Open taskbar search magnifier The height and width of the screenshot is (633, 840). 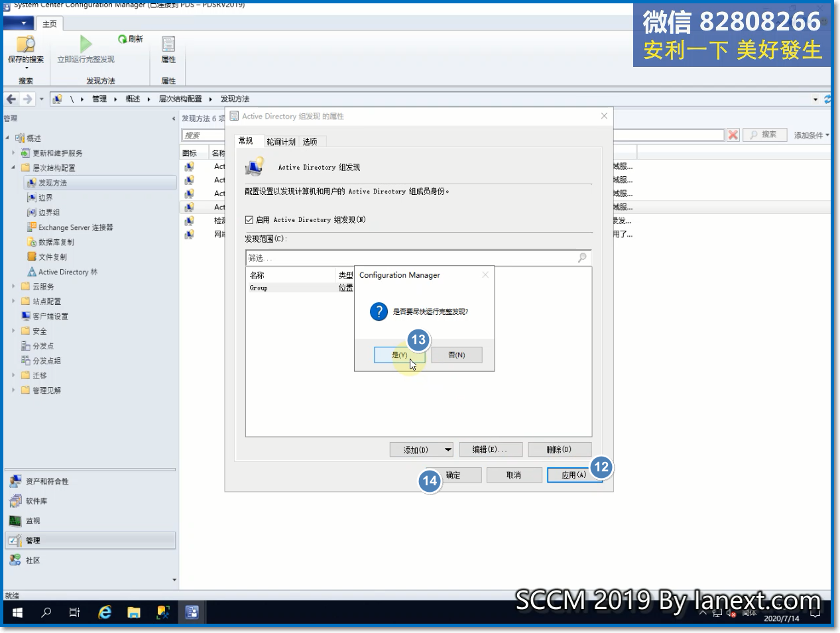coord(46,612)
